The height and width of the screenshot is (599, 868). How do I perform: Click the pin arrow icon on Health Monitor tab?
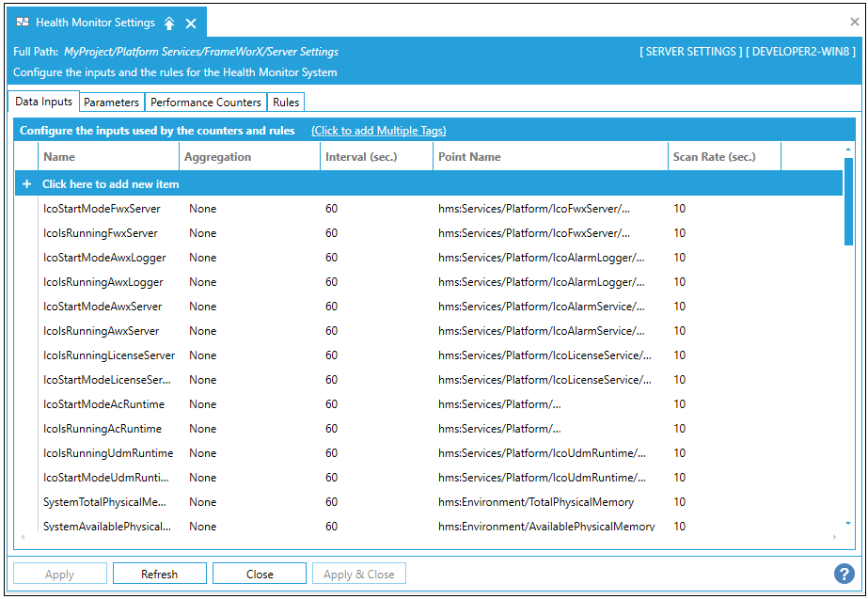click(x=169, y=23)
